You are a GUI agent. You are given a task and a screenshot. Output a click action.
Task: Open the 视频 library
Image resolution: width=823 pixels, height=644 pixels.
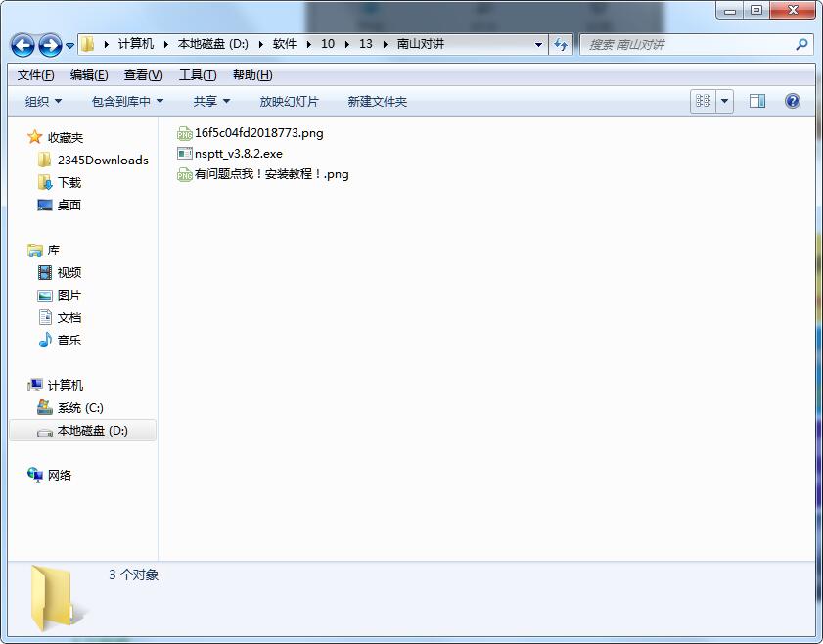[x=69, y=273]
